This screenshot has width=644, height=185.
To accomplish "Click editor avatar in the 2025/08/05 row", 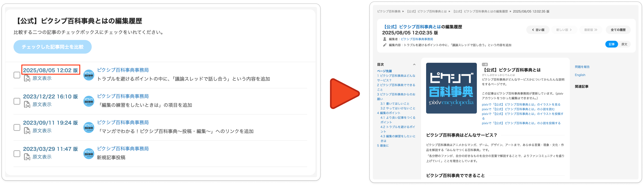I will click(x=89, y=75).
